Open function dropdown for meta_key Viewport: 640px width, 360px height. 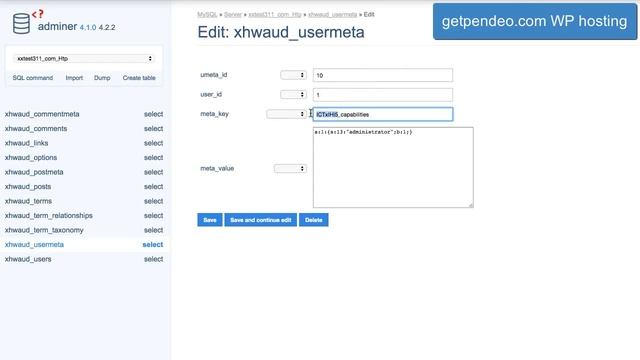(287, 114)
